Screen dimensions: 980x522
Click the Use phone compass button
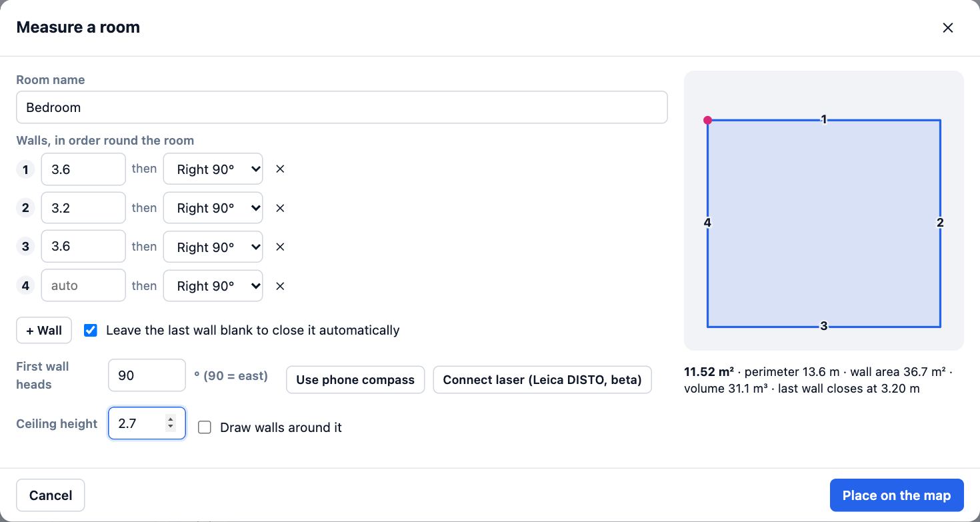(x=355, y=380)
